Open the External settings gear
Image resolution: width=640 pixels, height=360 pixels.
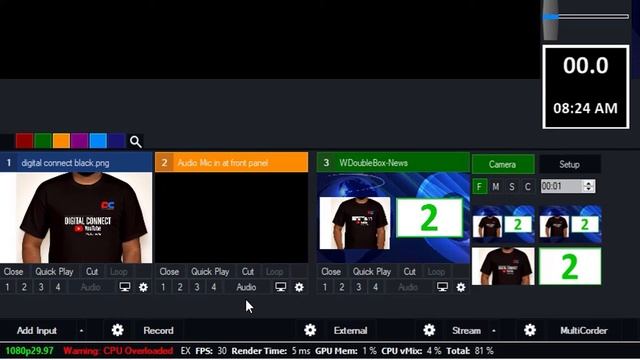310,330
